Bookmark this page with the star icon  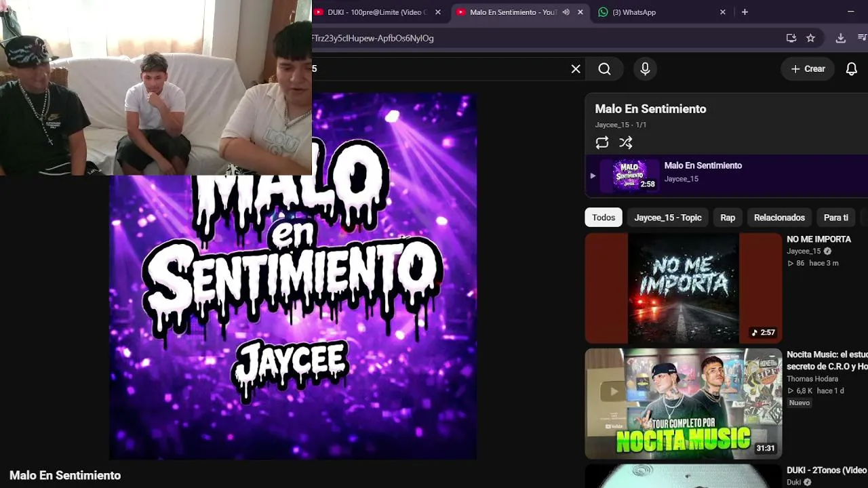(810, 38)
